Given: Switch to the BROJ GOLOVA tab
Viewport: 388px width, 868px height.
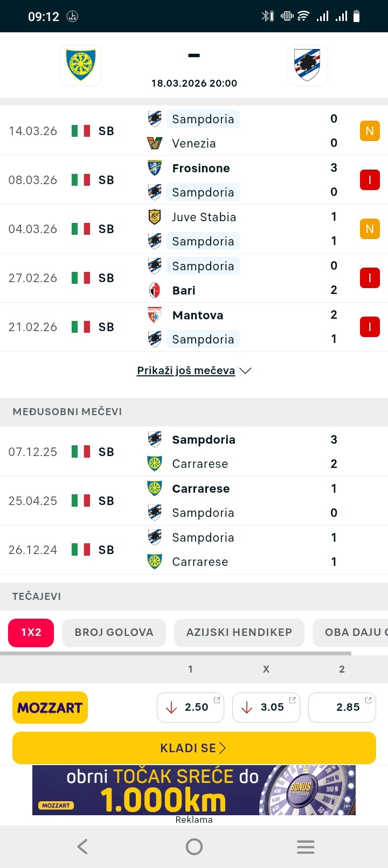Looking at the screenshot, I should (x=114, y=632).
